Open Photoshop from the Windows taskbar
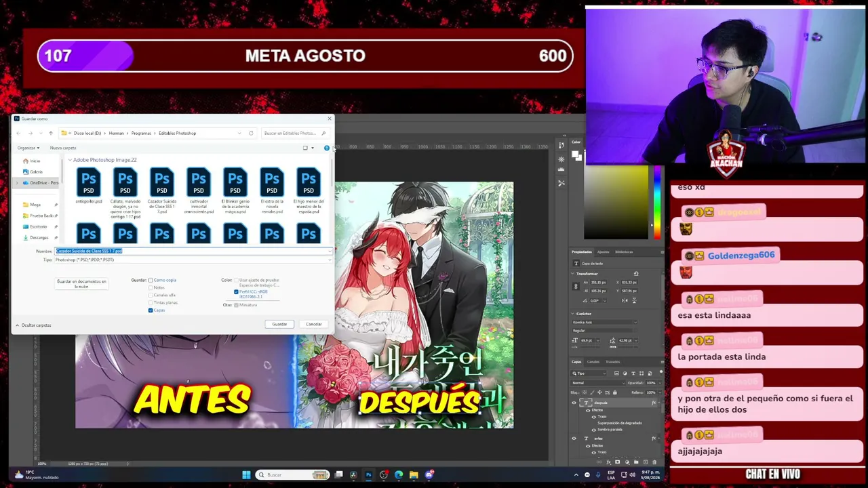Viewport: 868px width, 488px height. pyautogui.click(x=368, y=475)
